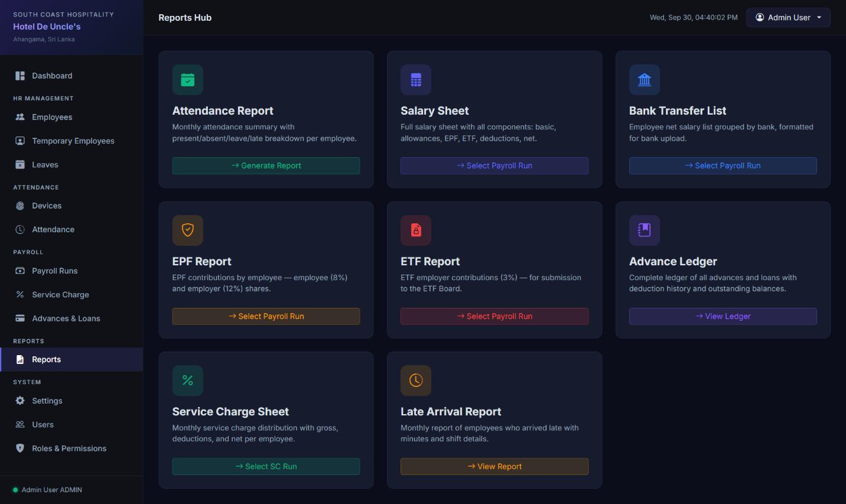The height and width of the screenshot is (504, 846).
Task: Click the Users group icon in sidebar
Action: (x=20, y=424)
